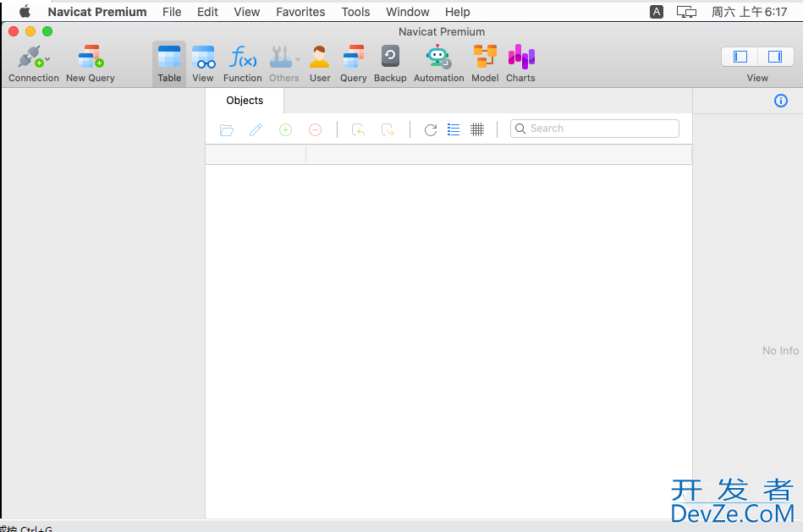This screenshot has height=532, width=803.
Task: Open the Query toolbar icon
Action: click(x=354, y=57)
